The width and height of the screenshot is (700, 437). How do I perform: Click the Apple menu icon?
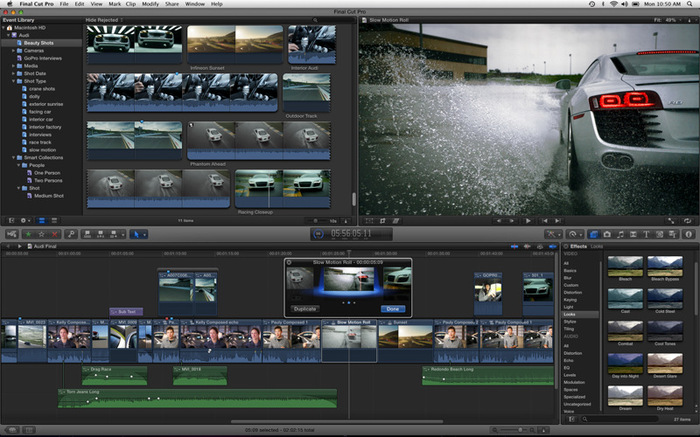pyautogui.click(x=10, y=4)
